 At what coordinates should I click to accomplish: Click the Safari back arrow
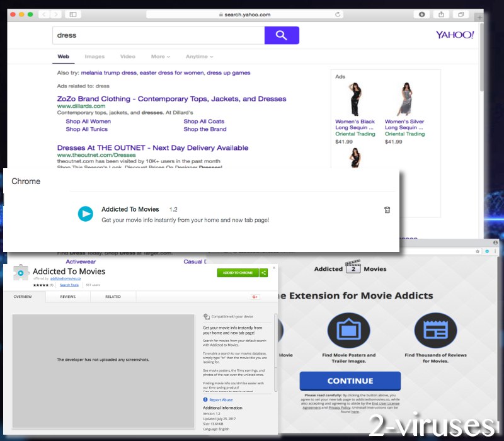tap(43, 14)
